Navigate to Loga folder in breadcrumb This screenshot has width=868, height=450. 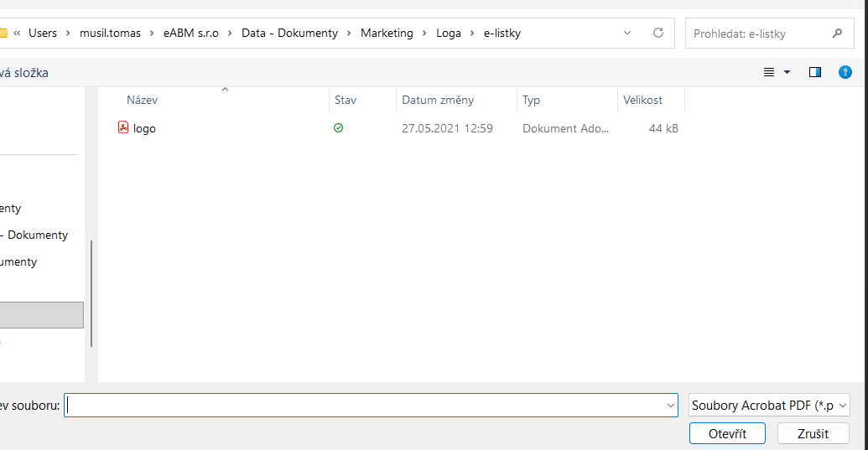[x=448, y=33]
